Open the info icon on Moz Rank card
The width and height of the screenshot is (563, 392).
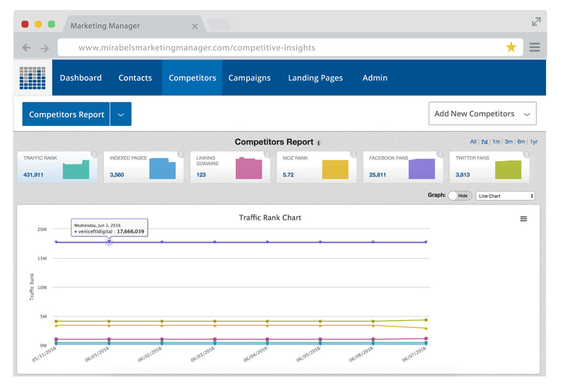(354, 154)
